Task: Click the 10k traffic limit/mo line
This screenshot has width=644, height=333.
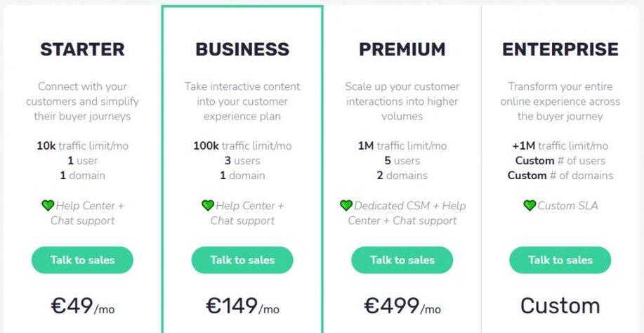Action: coord(82,146)
